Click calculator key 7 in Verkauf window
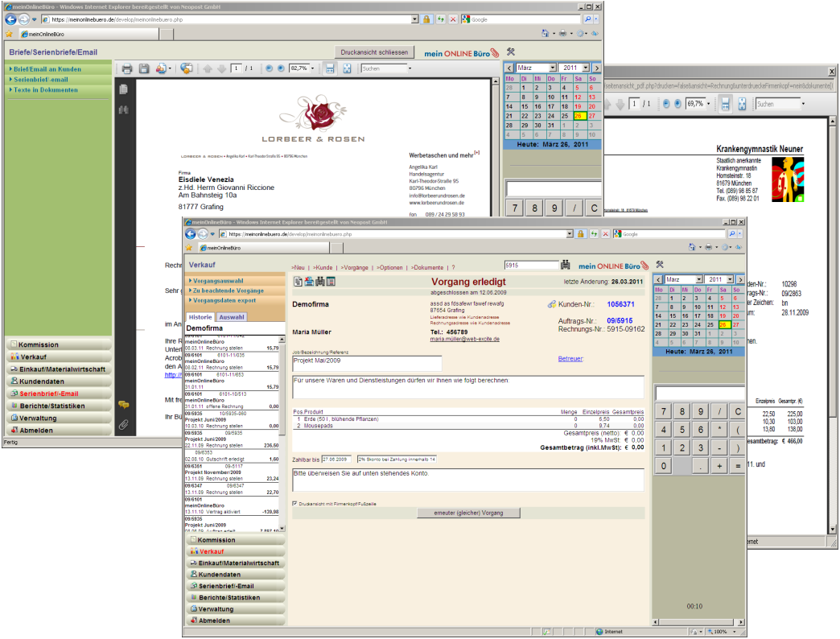This screenshot has height=639, width=840. (663, 411)
